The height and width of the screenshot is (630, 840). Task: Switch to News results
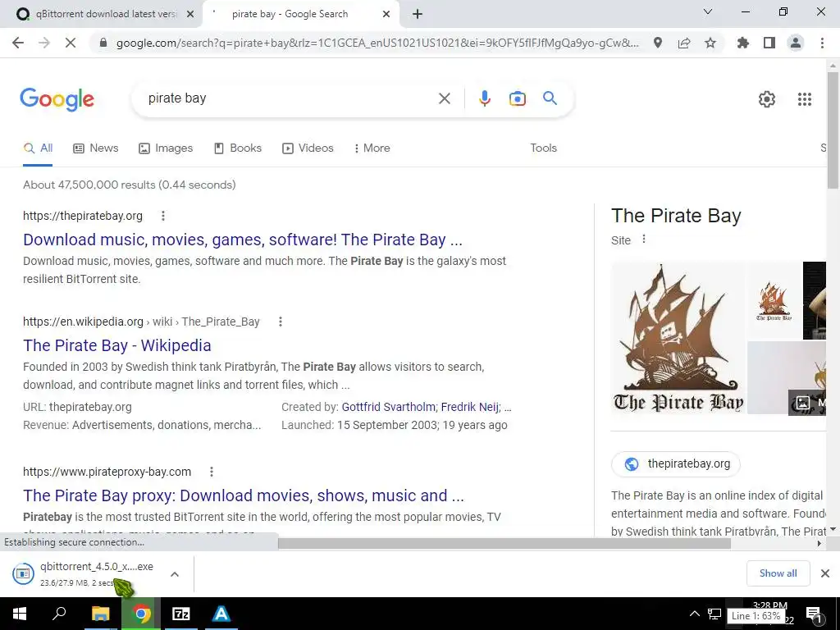(x=95, y=148)
